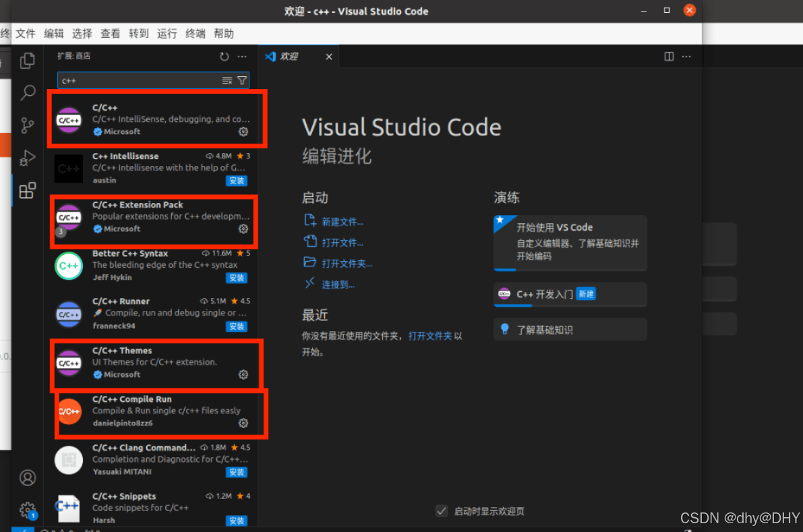Open the Extensions view icon
This screenshot has height=532, width=803.
point(28,190)
